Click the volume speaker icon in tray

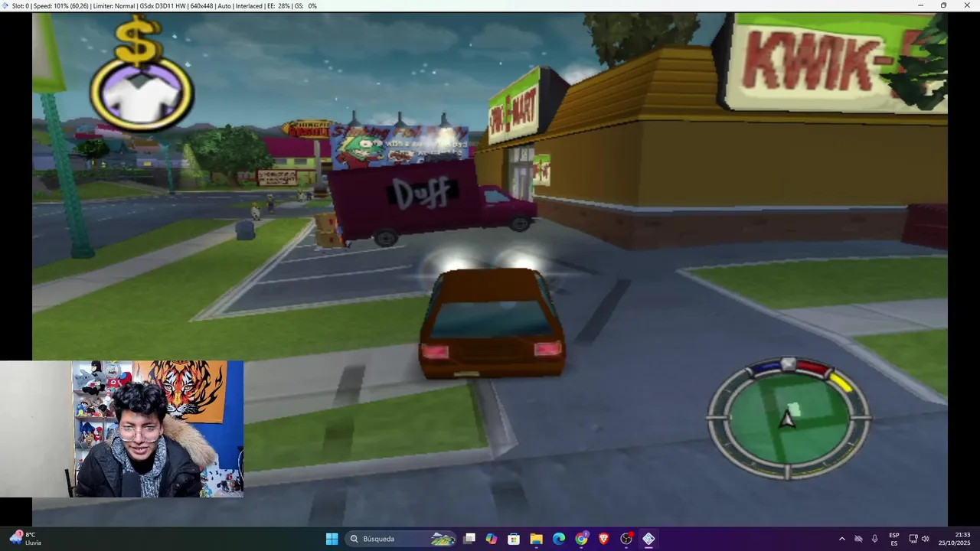926,539
